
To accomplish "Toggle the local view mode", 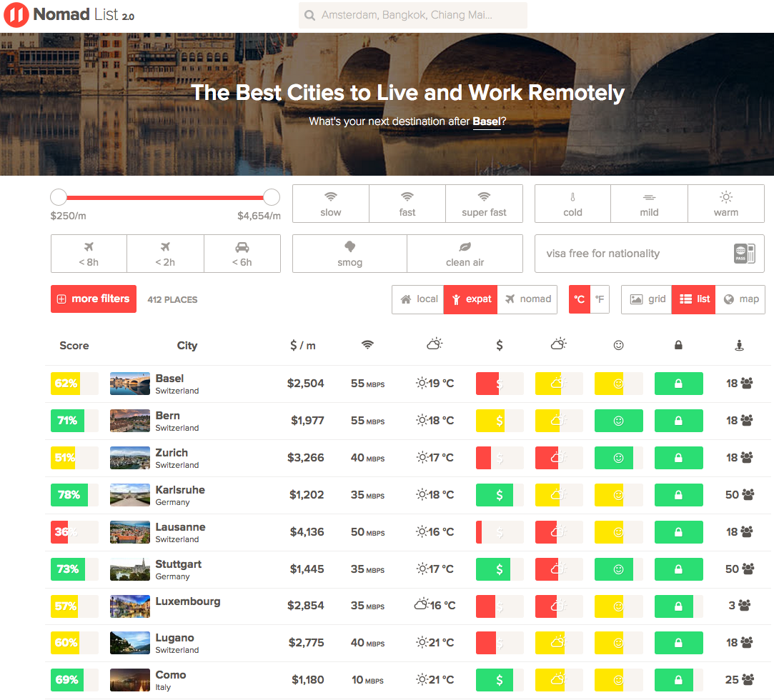I will 418,299.
